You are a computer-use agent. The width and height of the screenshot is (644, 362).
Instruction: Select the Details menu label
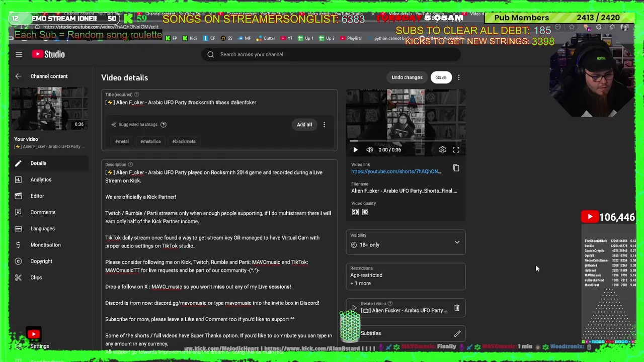[x=38, y=163]
